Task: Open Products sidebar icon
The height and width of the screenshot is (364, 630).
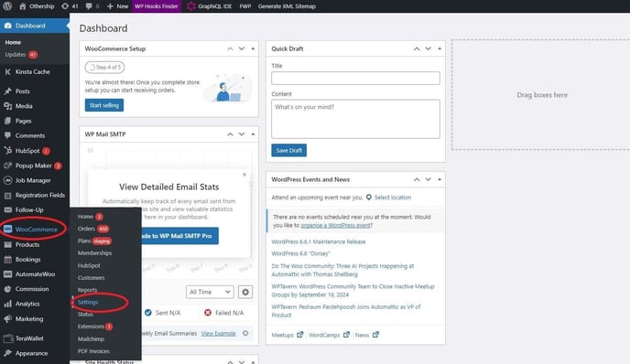Action: 7,244
